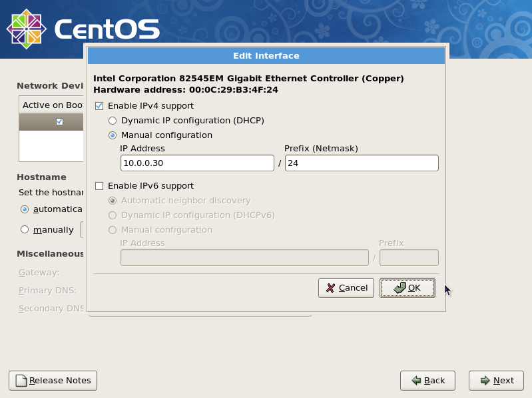Screen dimensions: 532x398
Task: Click OK to confirm the interface settings
Action: tap(407, 288)
